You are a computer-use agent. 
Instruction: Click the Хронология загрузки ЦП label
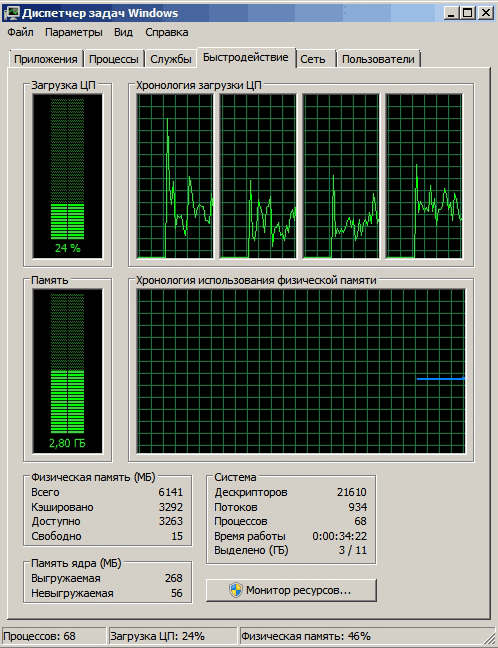(x=199, y=86)
